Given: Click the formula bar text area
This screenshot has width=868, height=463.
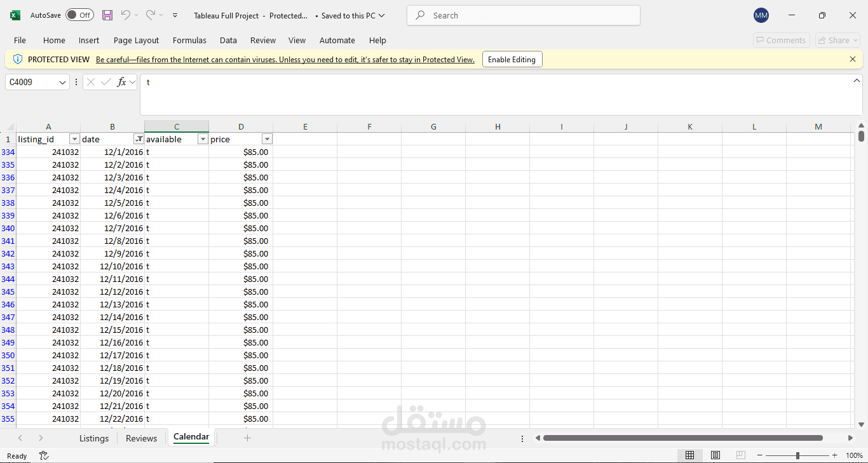Looking at the screenshot, I should (496, 95).
